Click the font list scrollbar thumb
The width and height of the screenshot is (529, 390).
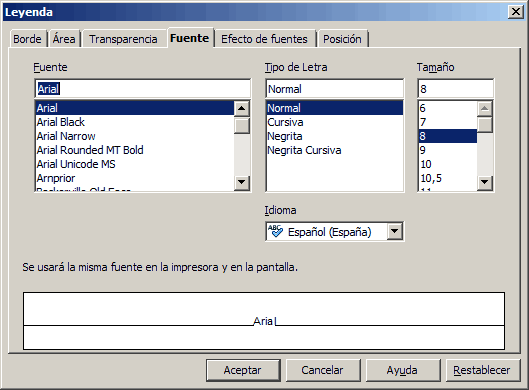[x=242, y=126]
